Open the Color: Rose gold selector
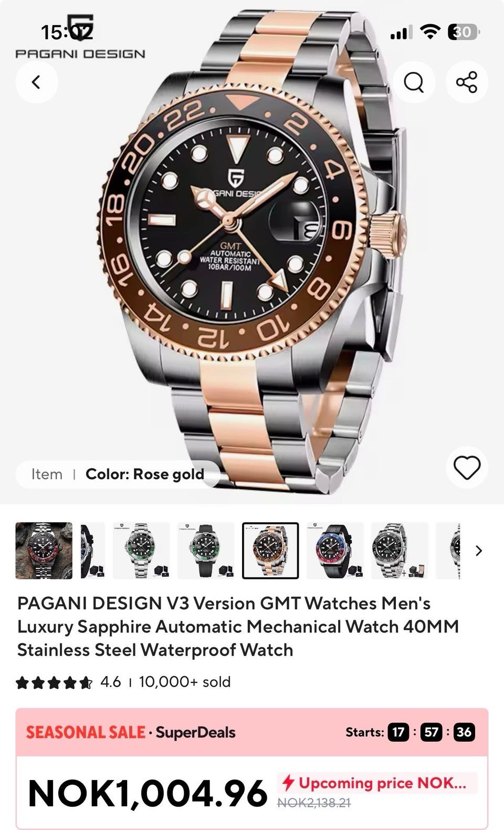 point(118,474)
